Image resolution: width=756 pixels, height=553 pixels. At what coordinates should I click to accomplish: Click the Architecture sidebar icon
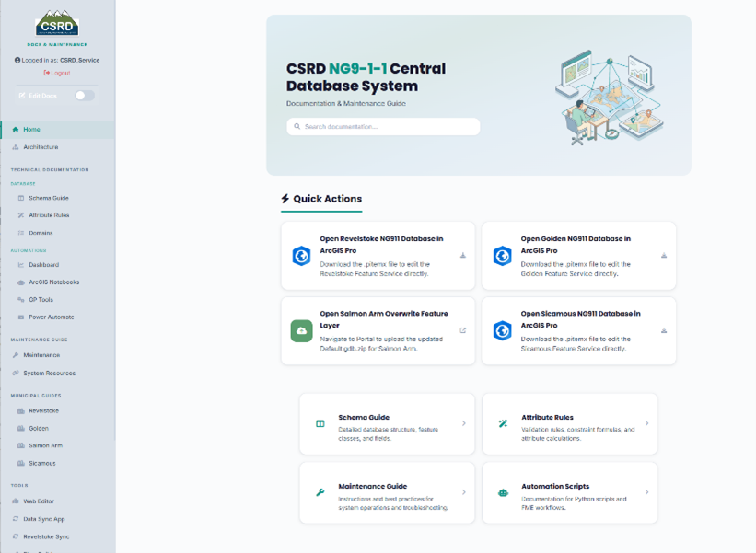click(x=16, y=147)
